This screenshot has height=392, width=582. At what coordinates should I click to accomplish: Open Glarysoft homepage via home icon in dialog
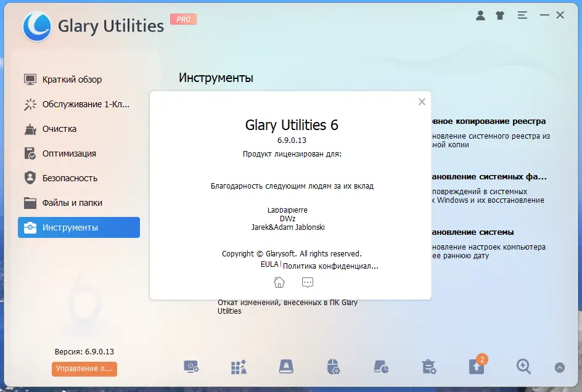click(x=279, y=282)
